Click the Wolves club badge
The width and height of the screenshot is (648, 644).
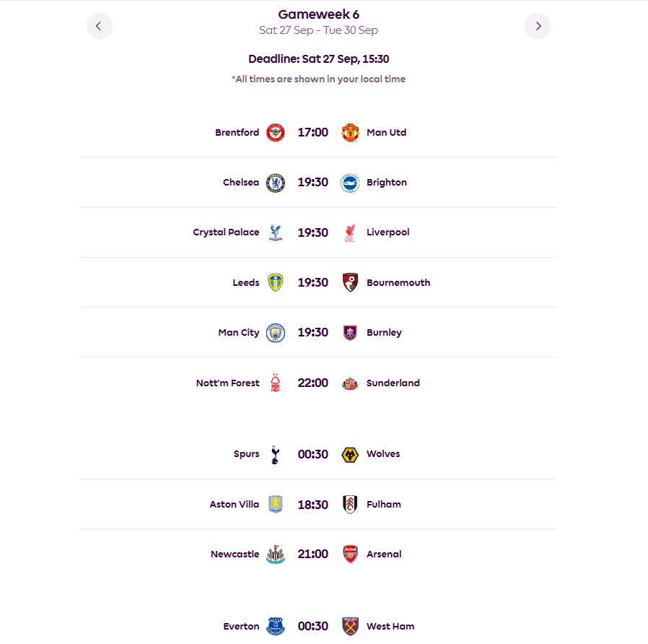[x=350, y=454]
